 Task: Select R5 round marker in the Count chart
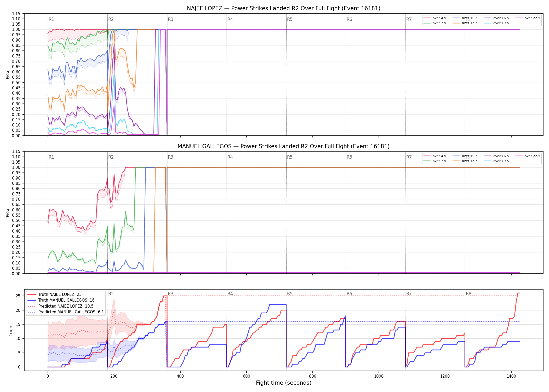point(290,294)
